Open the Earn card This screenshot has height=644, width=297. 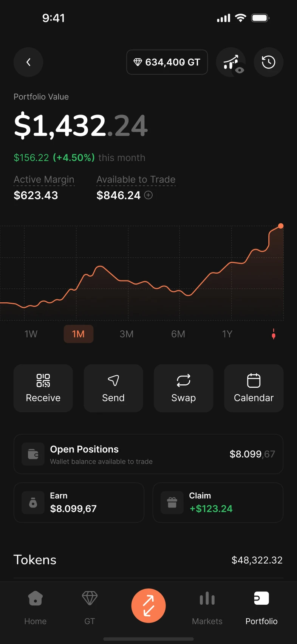click(x=79, y=503)
